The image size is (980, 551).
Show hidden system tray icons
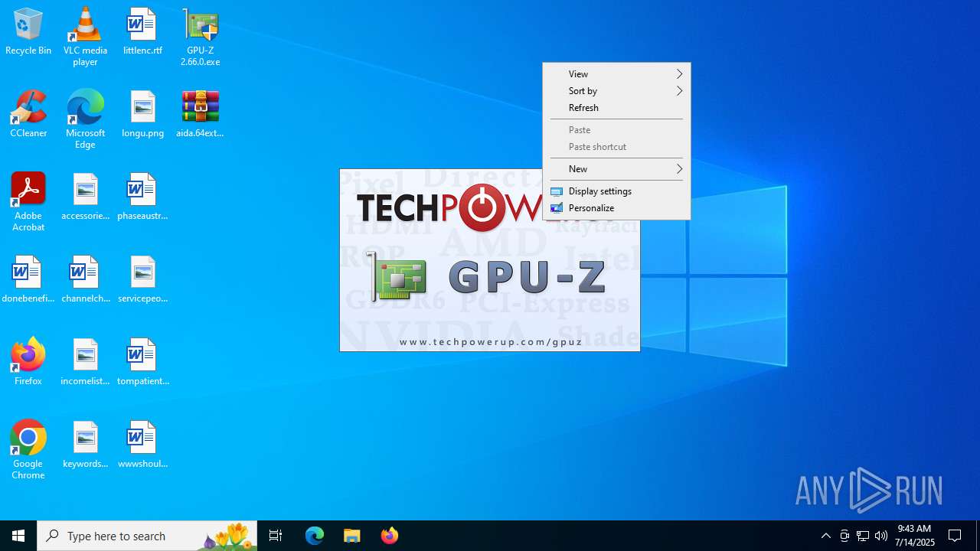pyautogui.click(x=826, y=536)
